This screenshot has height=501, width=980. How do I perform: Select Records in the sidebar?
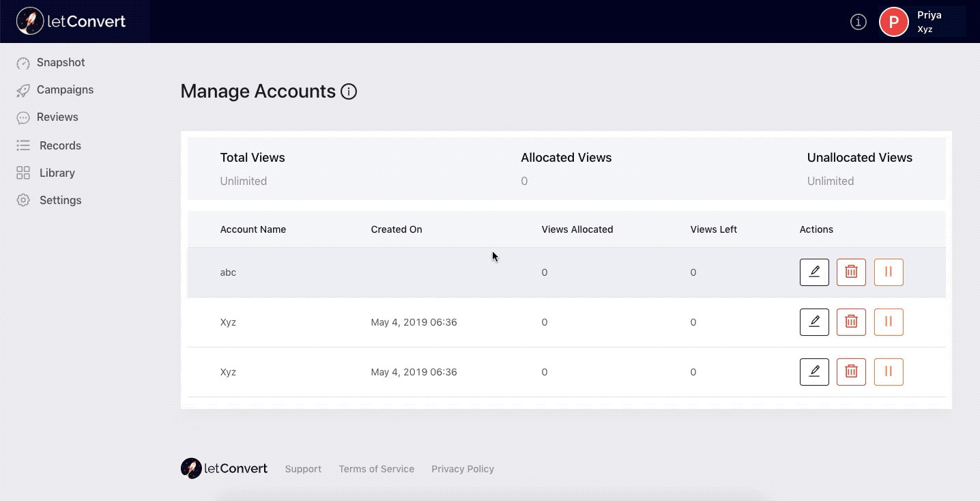coord(59,145)
